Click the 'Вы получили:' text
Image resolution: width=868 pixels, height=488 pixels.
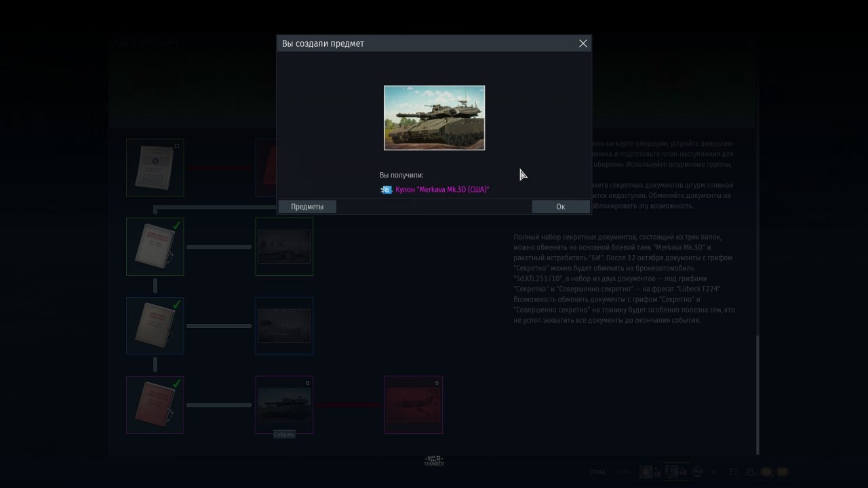coord(401,176)
